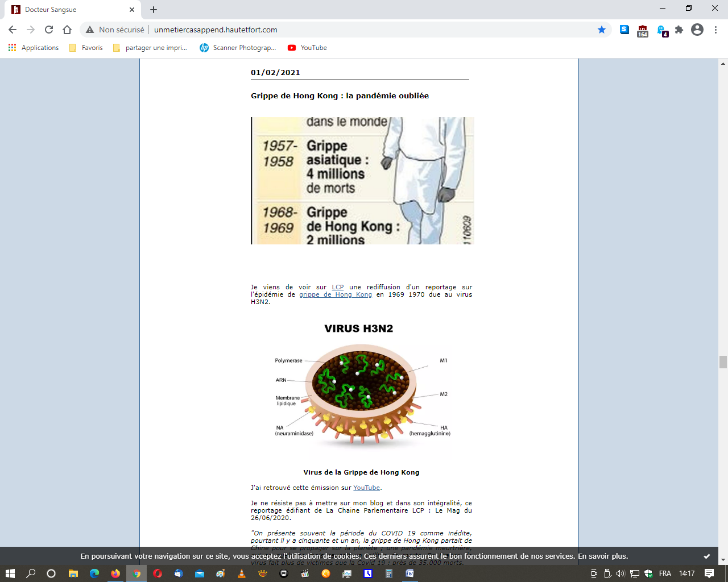
Task: Click the scrollbar down arrow
Action: [723, 560]
